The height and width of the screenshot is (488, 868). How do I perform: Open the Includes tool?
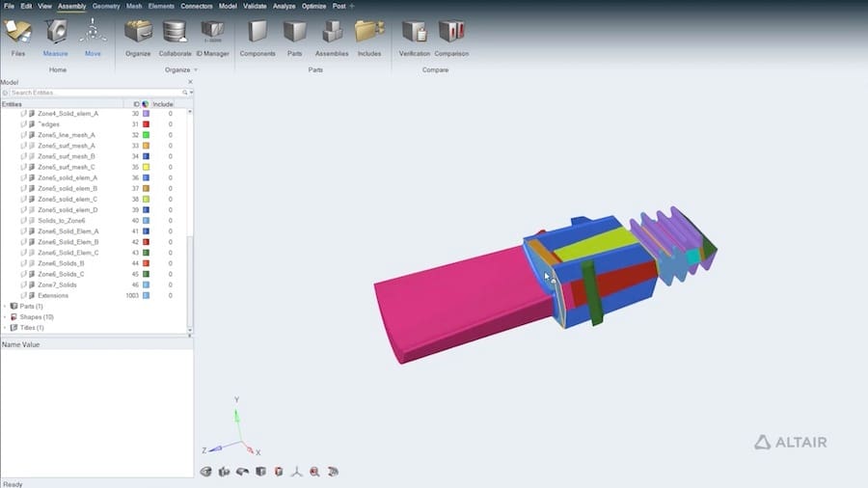[x=369, y=38]
